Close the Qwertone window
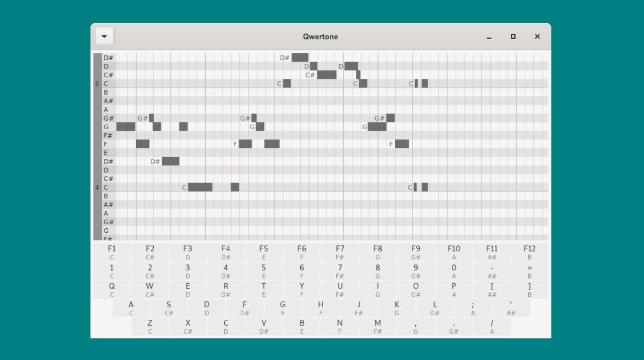 [537, 36]
